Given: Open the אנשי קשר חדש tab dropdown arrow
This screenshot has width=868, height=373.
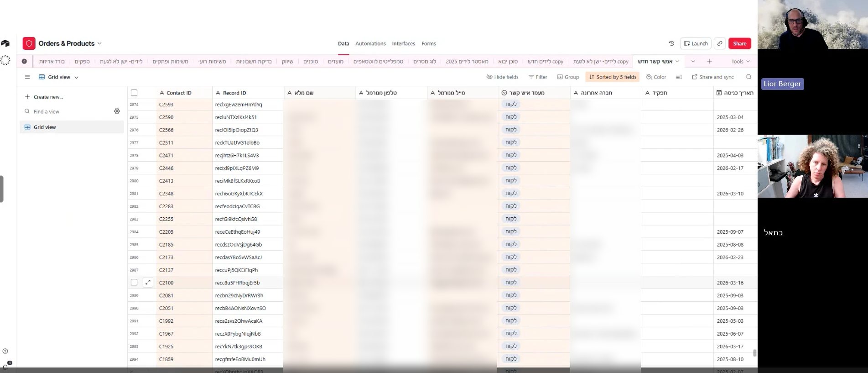Looking at the screenshot, I should [x=677, y=61].
